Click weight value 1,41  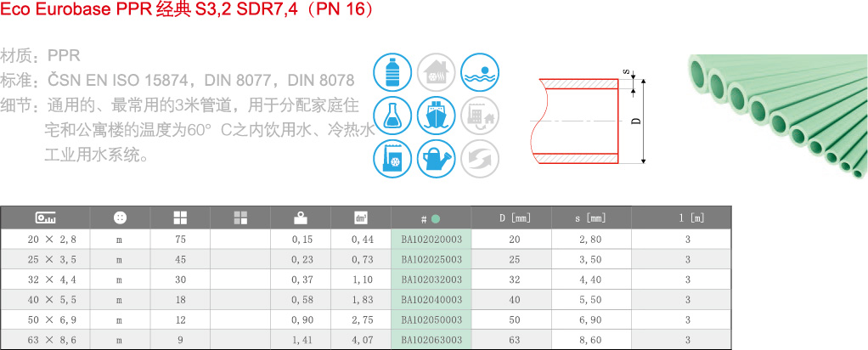point(302,341)
